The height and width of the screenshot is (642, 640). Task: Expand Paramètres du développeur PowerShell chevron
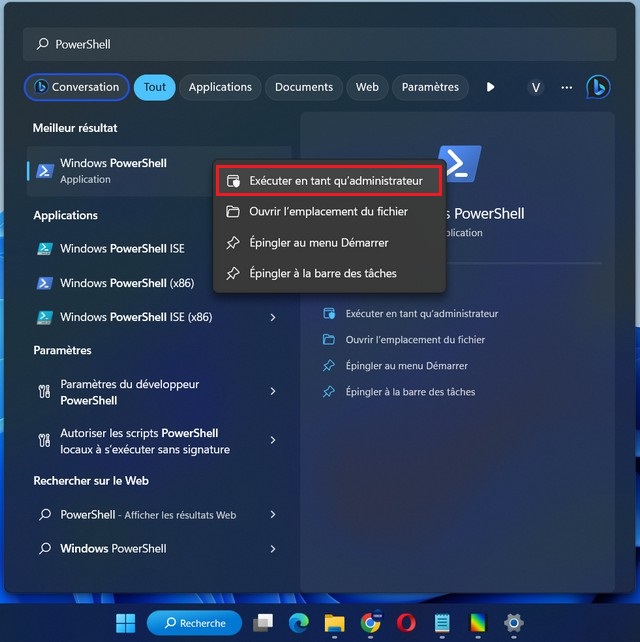(x=273, y=391)
